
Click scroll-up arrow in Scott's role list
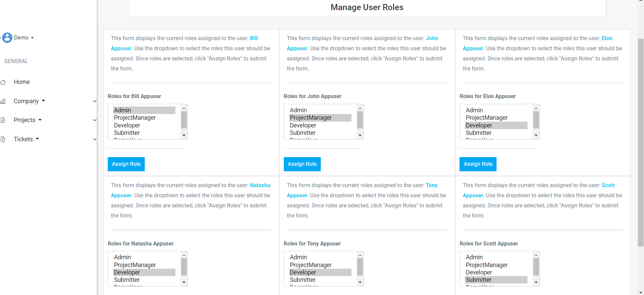point(536,255)
